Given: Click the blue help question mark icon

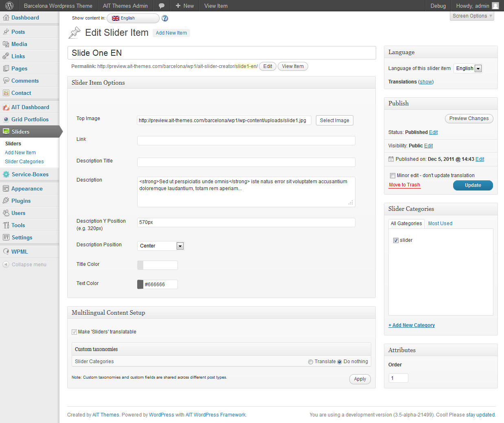Looking at the screenshot, I should coord(165,18).
